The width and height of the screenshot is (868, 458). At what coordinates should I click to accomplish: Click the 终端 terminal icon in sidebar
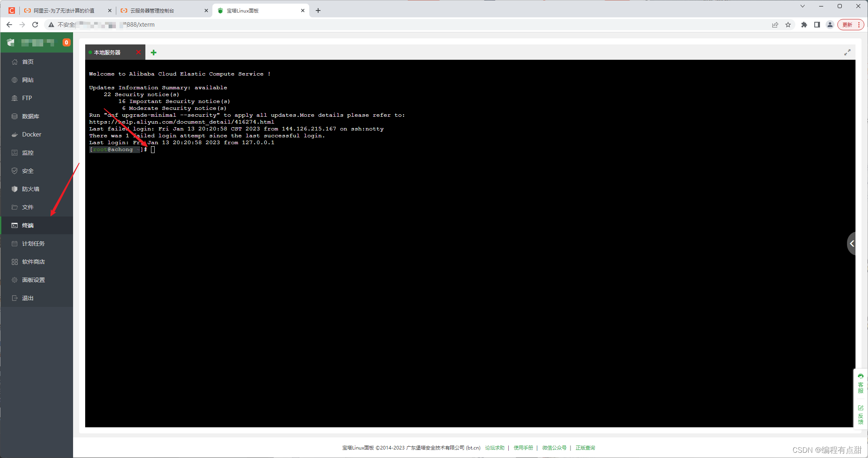click(x=15, y=225)
